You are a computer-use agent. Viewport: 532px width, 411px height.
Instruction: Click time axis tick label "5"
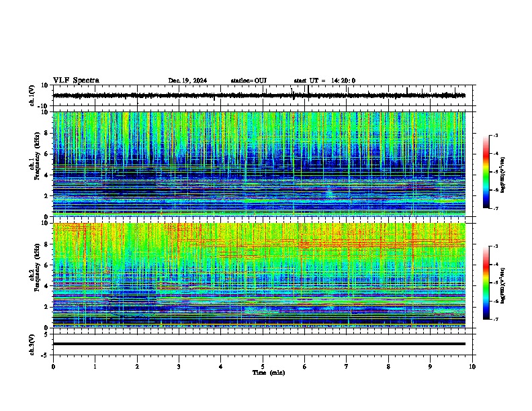(263, 367)
